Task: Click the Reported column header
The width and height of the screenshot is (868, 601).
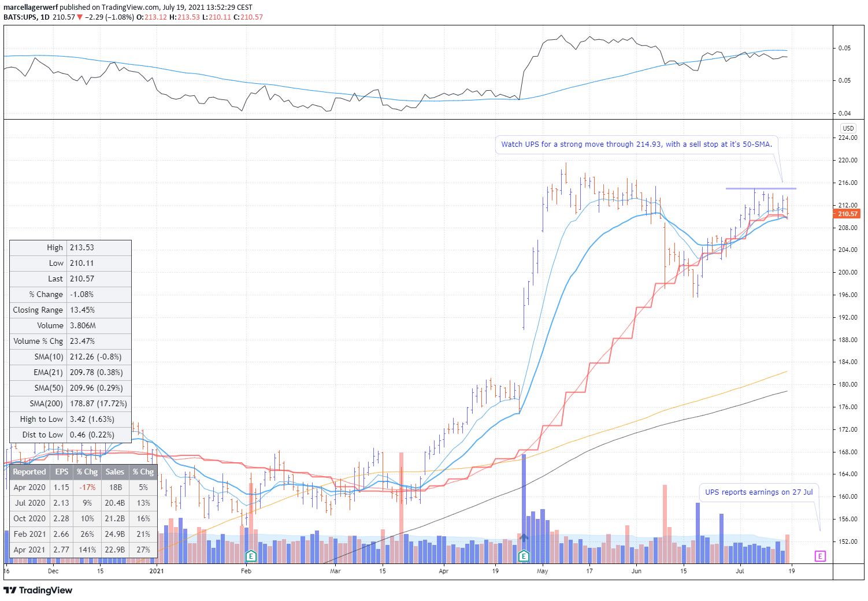Action: tap(29, 472)
